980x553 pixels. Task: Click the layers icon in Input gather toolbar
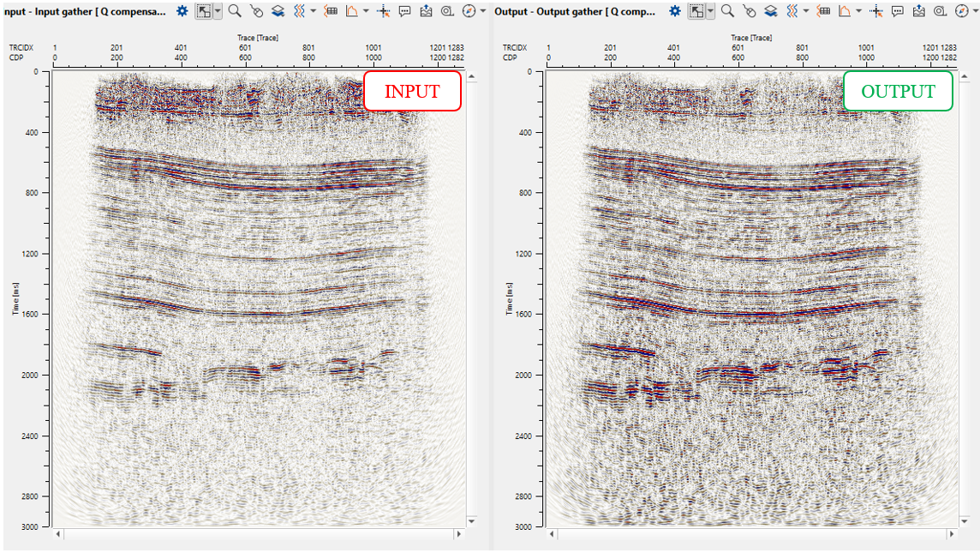point(278,11)
